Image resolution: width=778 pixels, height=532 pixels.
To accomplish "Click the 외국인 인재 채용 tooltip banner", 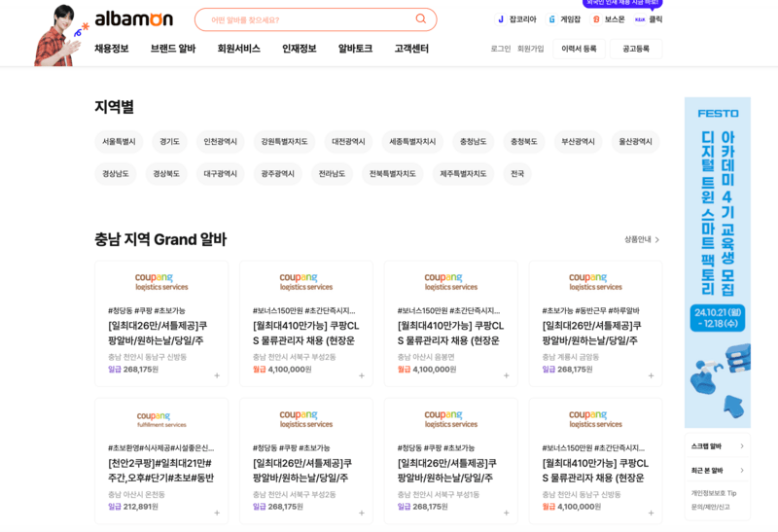I will pos(622,4).
